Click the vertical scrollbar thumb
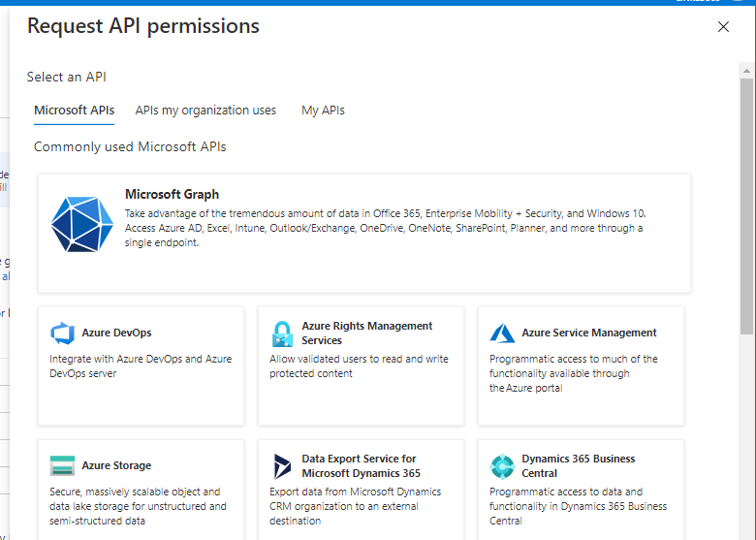The height and width of the screenshot is (540, 756). (747, 206)
